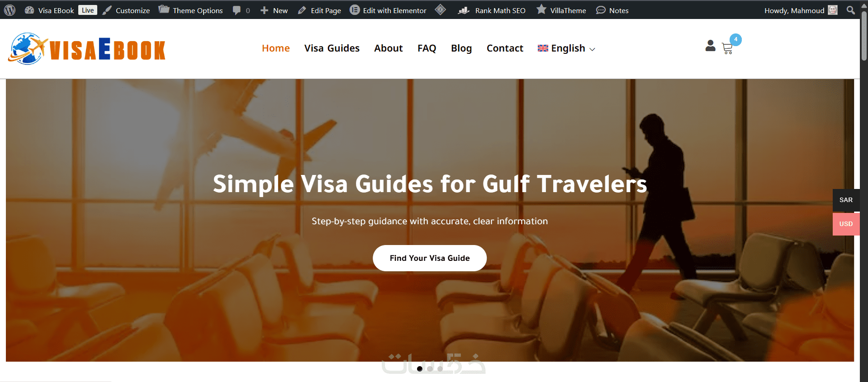Image resolution: width=868 pixels, height=382 pixels.
Task: Open the WordPress logo menu
Action: pos(10,10)
